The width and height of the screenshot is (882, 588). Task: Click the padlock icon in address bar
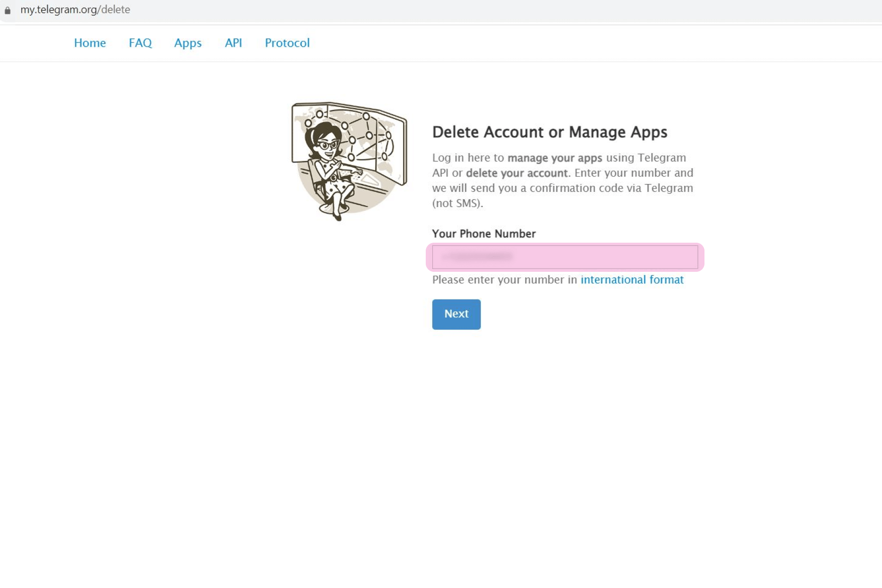[7, 10]
